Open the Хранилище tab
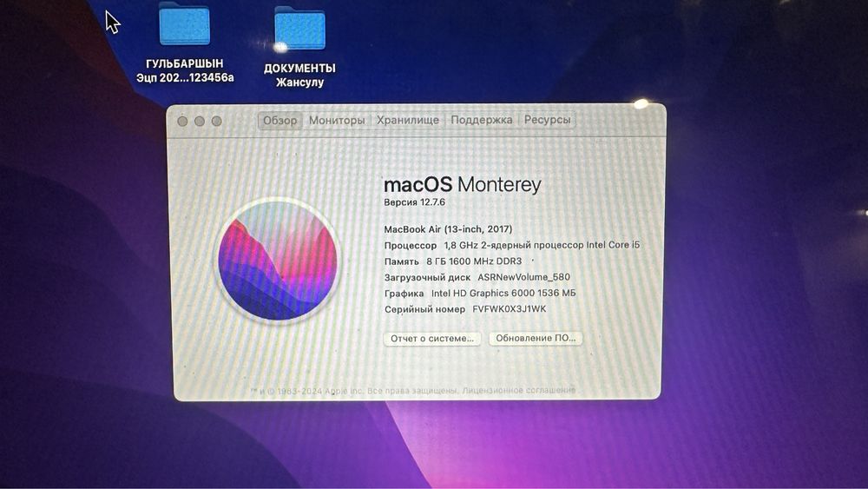The image size is (868, 489). click(408, 120)
